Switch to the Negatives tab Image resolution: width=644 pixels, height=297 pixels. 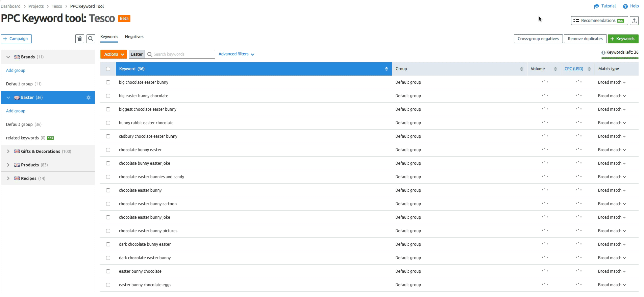134,37
